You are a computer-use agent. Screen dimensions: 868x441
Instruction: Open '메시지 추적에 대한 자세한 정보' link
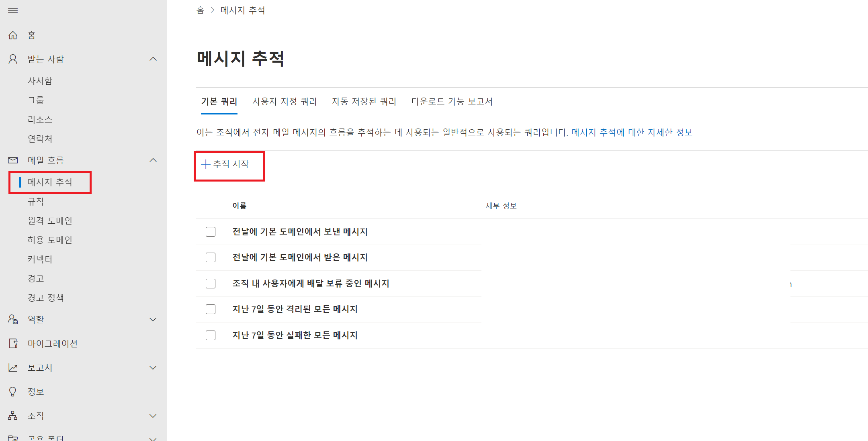click(x=632, y=133)
